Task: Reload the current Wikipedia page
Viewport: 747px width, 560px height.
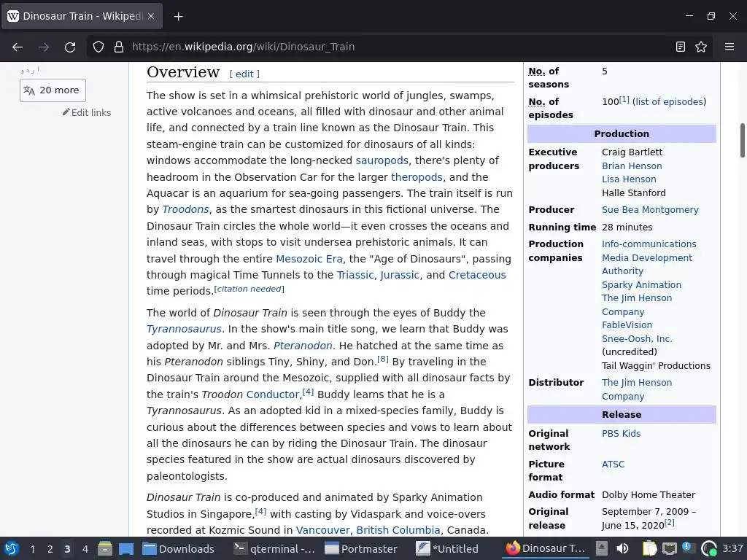Action: pos(70,47)
